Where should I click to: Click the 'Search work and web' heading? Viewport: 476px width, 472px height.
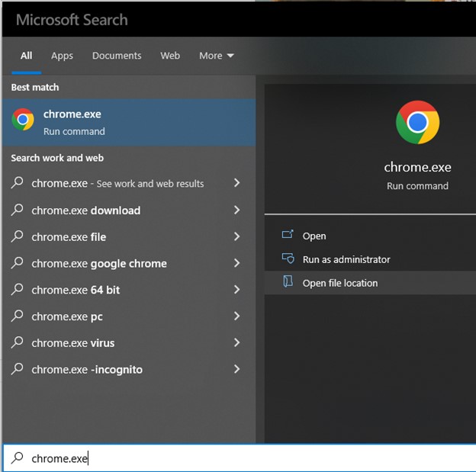(x=57, y=158)
